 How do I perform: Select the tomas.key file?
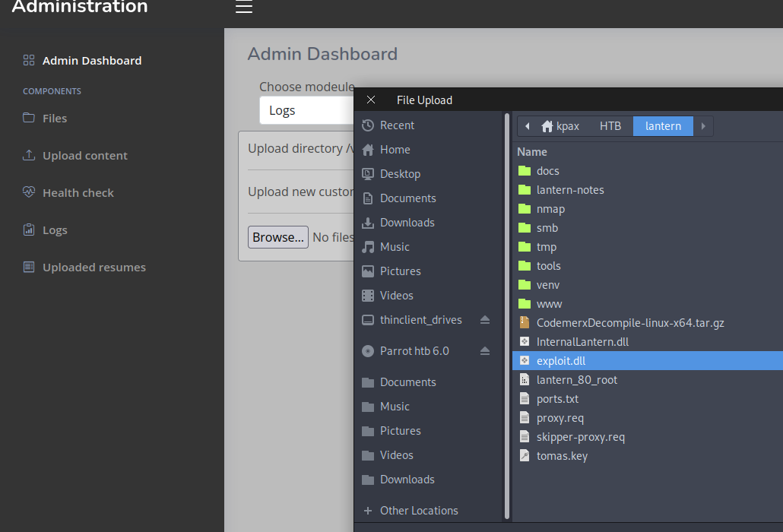(x=562, y=456)
